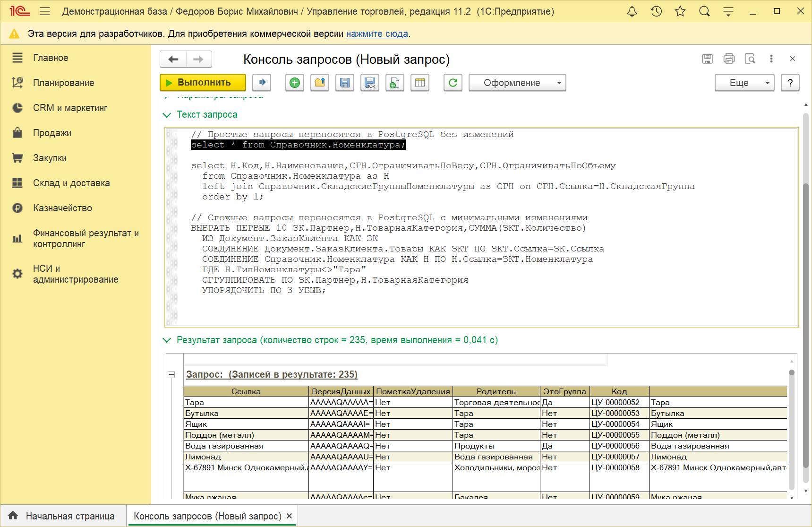Execute the query with the Выполнить button

pos(202,82)
